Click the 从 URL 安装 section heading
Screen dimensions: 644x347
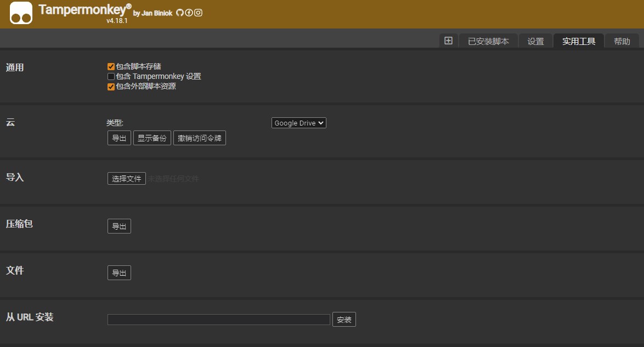click(x=30, y=317)
